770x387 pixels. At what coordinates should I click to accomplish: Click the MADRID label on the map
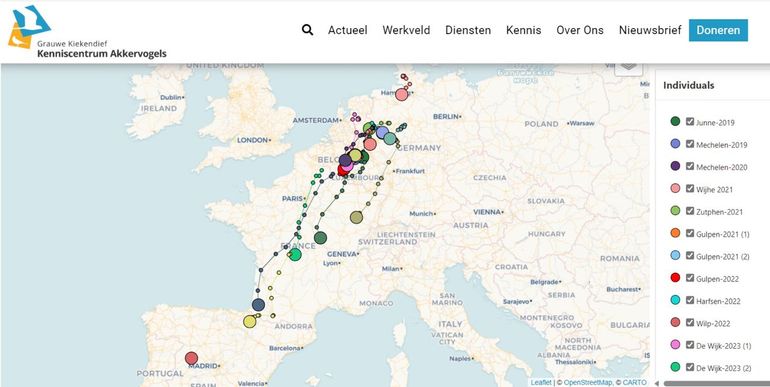click(x=203, y=366)
